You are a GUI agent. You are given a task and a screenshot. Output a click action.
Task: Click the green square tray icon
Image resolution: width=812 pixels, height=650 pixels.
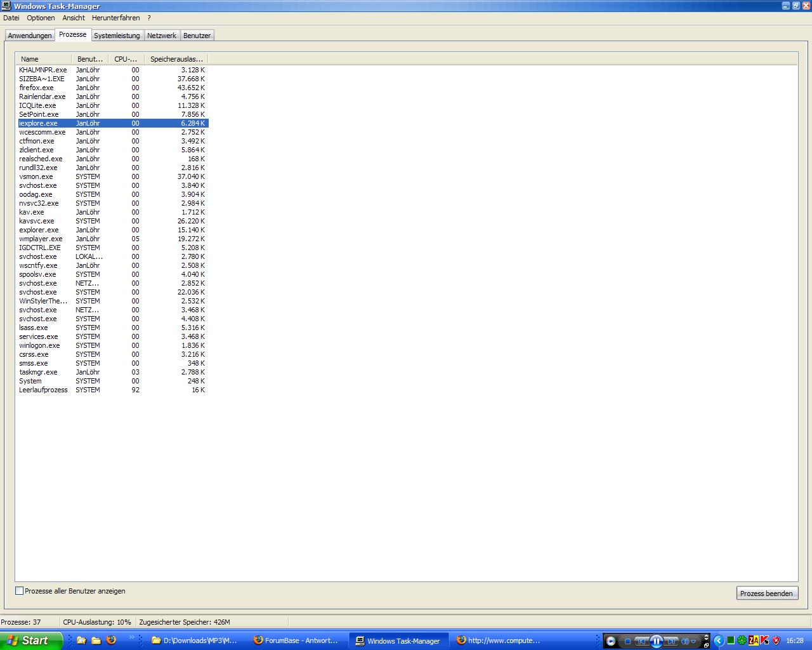click(x=731, y=640)
